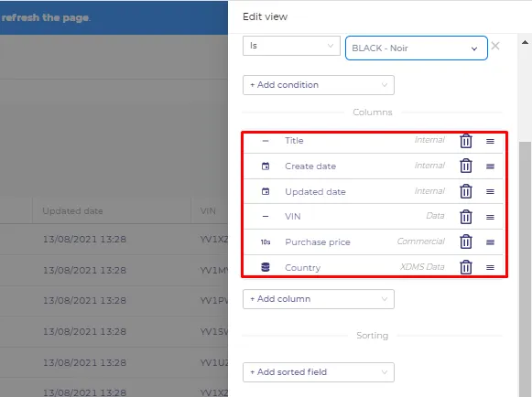Click the dash icon beside VIN
The image size is (532, 397).
266,216
